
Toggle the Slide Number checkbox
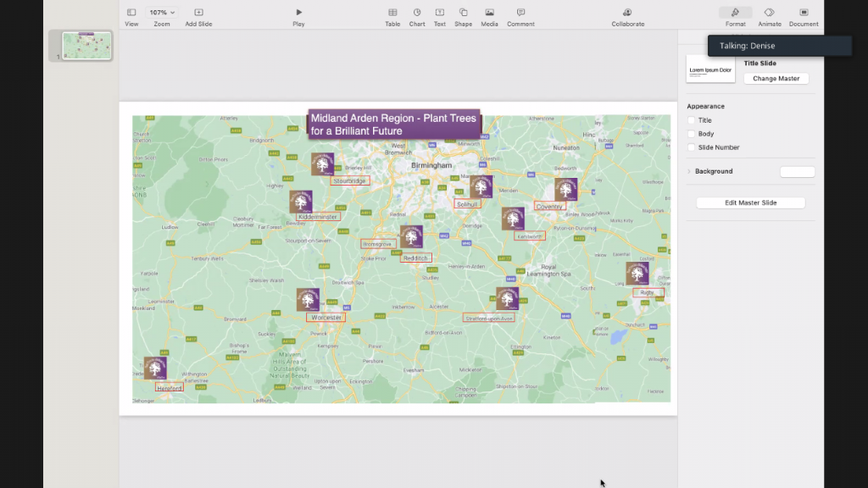pos(692,147)
